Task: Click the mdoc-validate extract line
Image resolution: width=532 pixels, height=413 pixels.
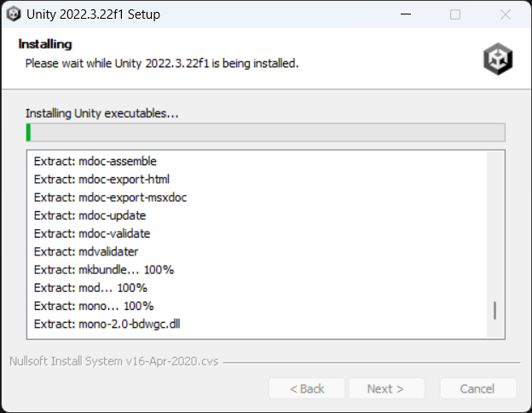Action: coord(92,233)
